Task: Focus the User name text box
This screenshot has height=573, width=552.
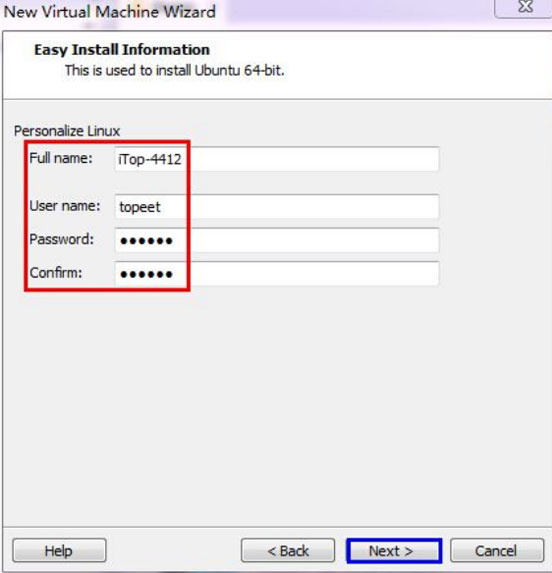Action: [277, 207]
